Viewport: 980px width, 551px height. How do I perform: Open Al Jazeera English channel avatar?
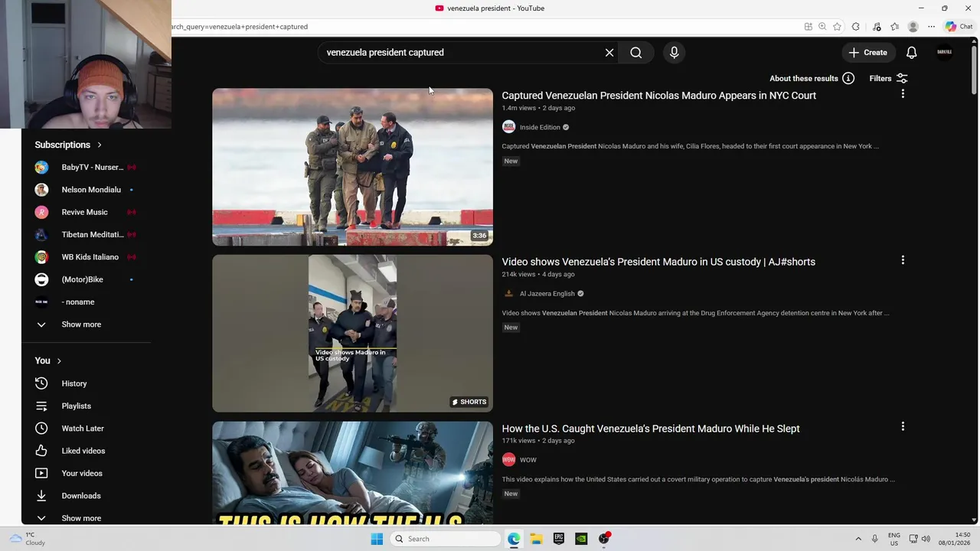point(508,293)
